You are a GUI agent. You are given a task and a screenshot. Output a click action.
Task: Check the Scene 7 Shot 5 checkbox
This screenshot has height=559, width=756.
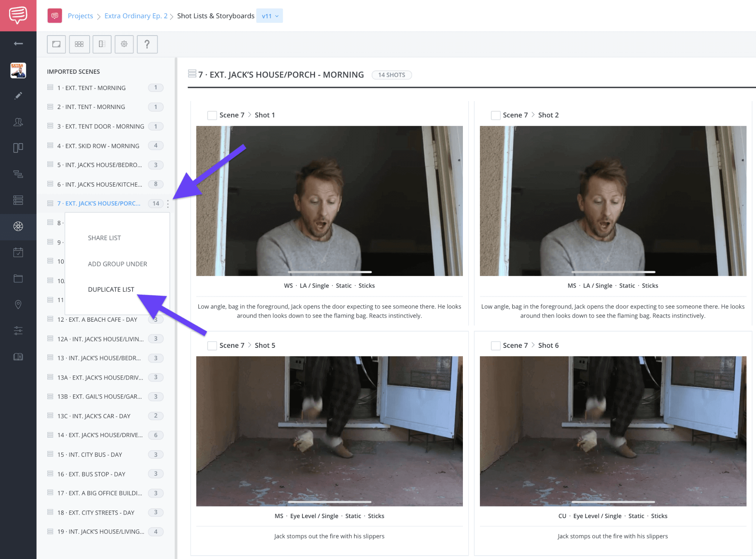212,345
